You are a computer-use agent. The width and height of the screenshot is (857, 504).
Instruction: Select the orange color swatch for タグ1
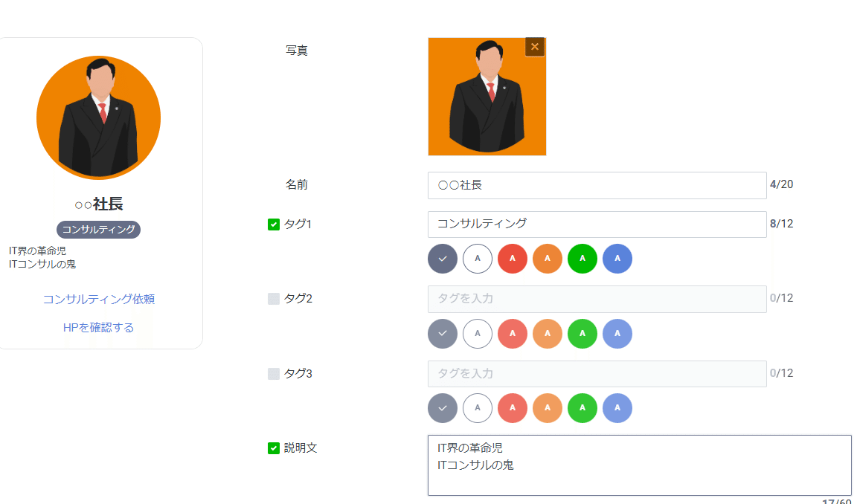(548, 259)
